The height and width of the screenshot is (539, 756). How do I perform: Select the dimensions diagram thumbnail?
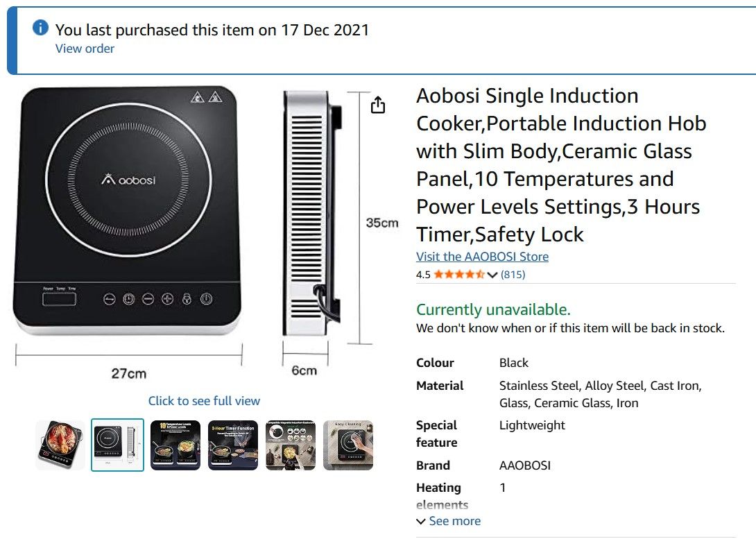point(118,445)
